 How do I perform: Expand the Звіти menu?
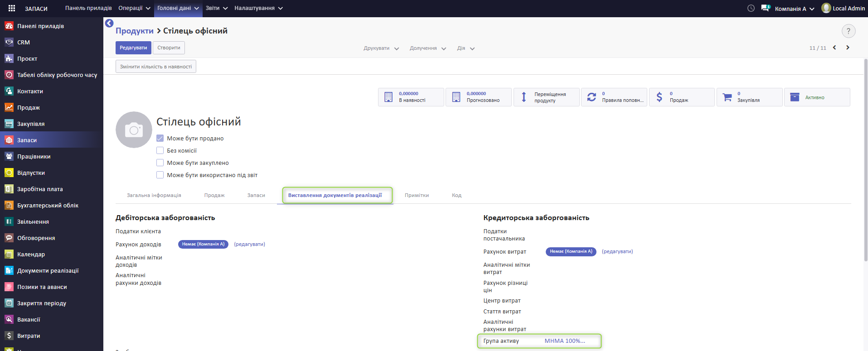point(217,8)
